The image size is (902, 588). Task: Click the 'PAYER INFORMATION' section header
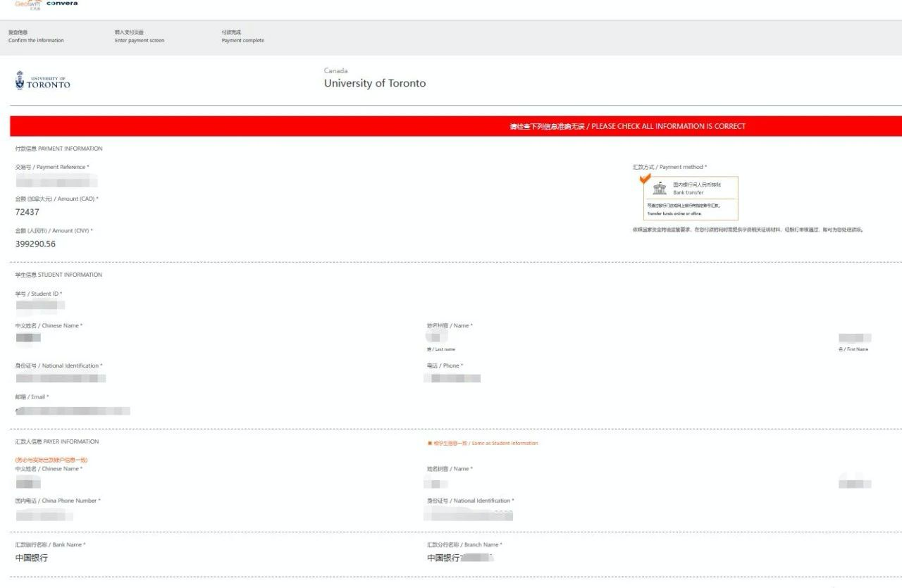tap(57, 442)
